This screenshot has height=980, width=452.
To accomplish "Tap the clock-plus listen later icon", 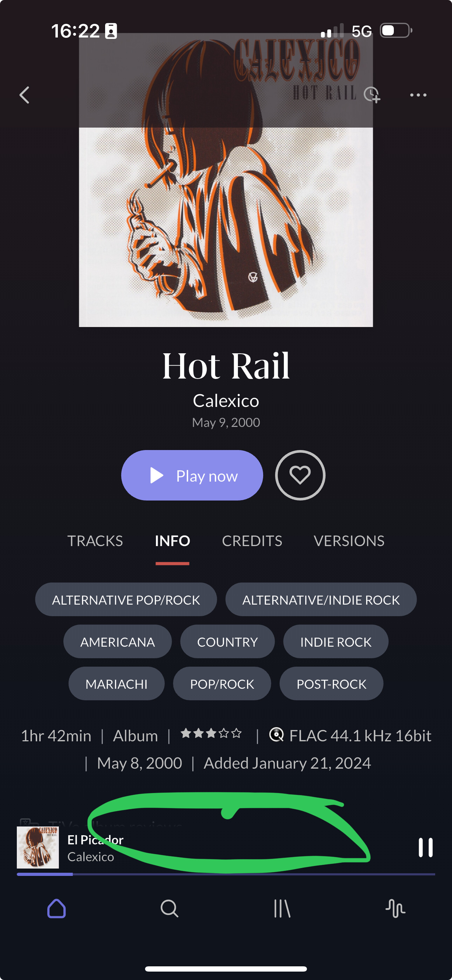I will [372, 94].
